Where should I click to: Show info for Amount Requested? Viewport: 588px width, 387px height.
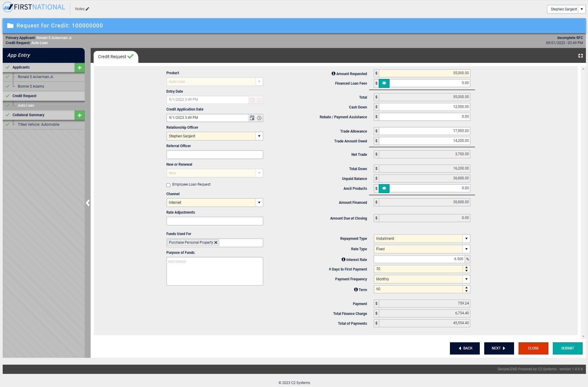tap(333, 74)
